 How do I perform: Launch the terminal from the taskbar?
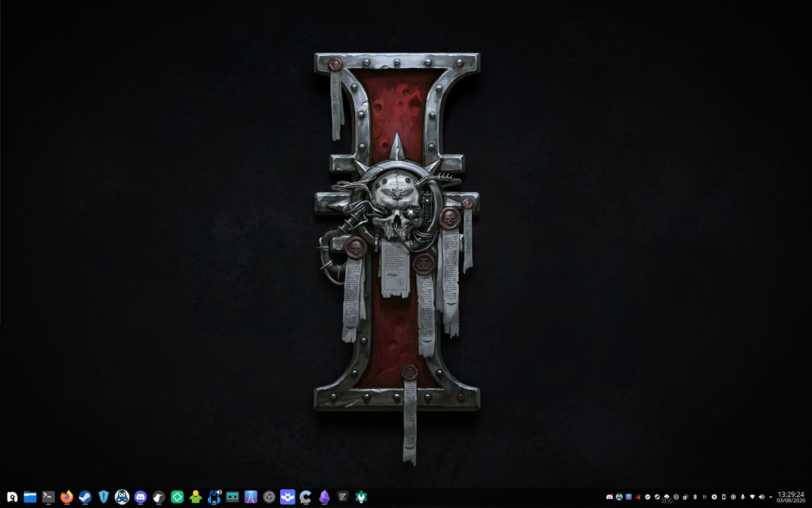(48, 497)
